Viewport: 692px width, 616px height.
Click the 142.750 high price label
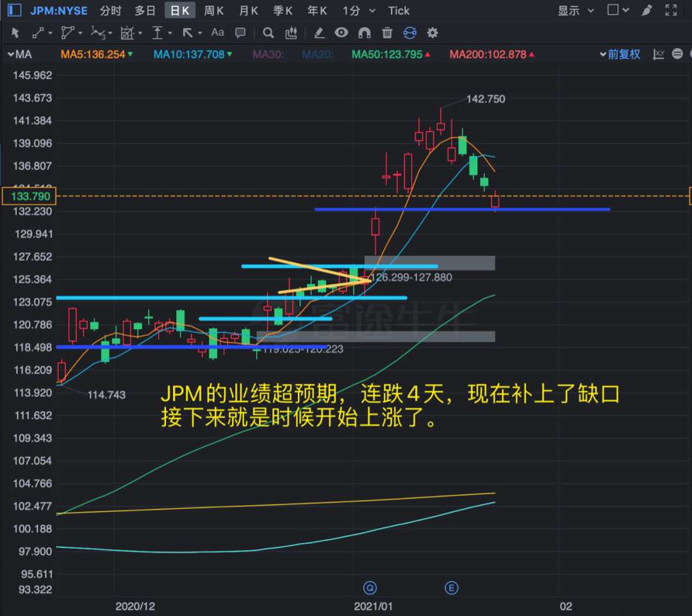pos(486,99)
